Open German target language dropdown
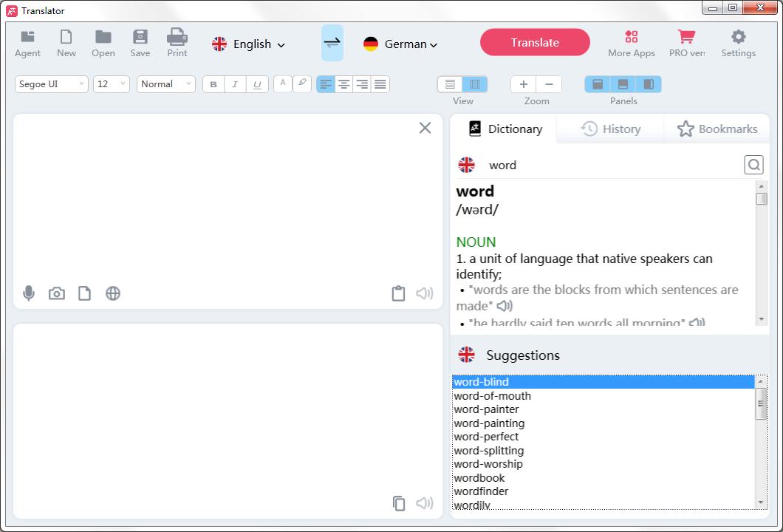This screenshot has height=532, width=783. (400, 44)
